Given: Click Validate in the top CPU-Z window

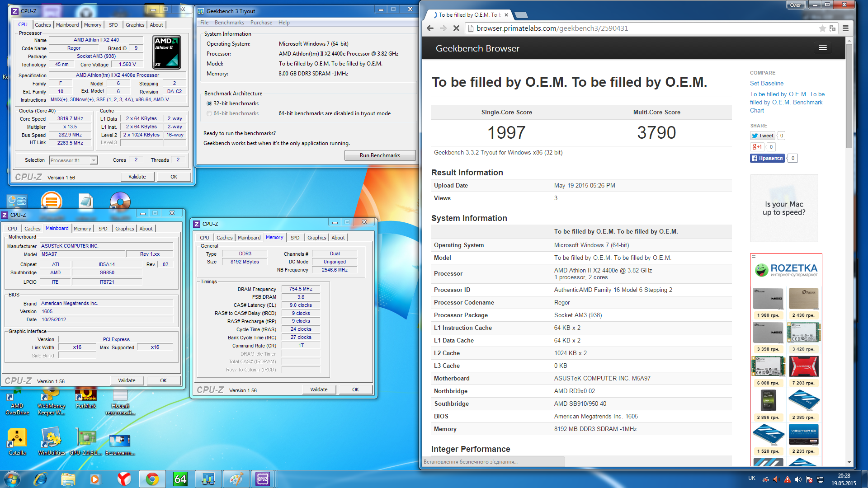Looking at the screenshot, I should [137, 177].
